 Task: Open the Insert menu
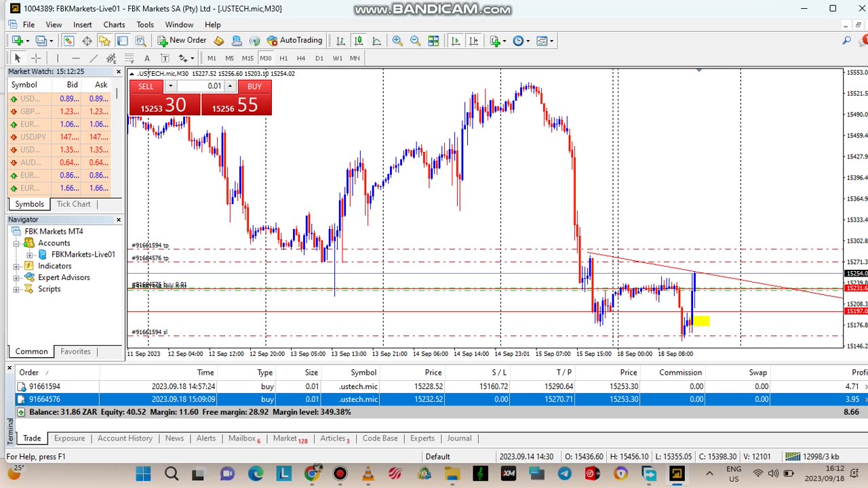pyautogui.click(x=83, y=24)
